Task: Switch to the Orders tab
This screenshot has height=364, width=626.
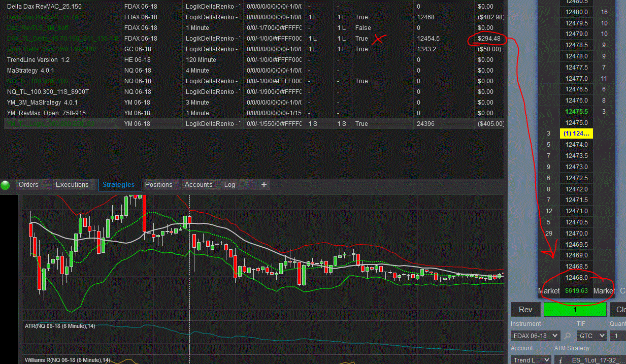Action: (28, 184)
